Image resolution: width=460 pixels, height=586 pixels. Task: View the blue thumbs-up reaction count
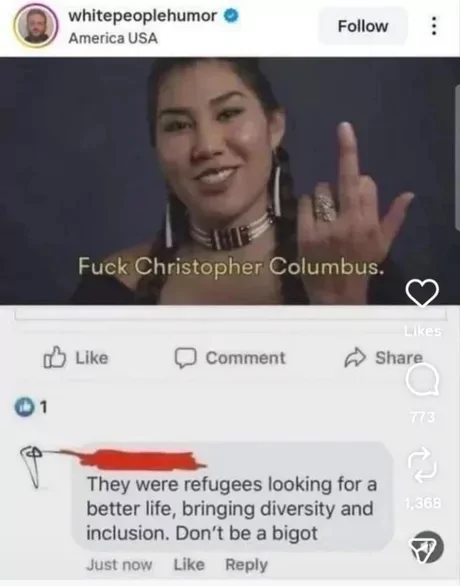(x=31, y=407)
